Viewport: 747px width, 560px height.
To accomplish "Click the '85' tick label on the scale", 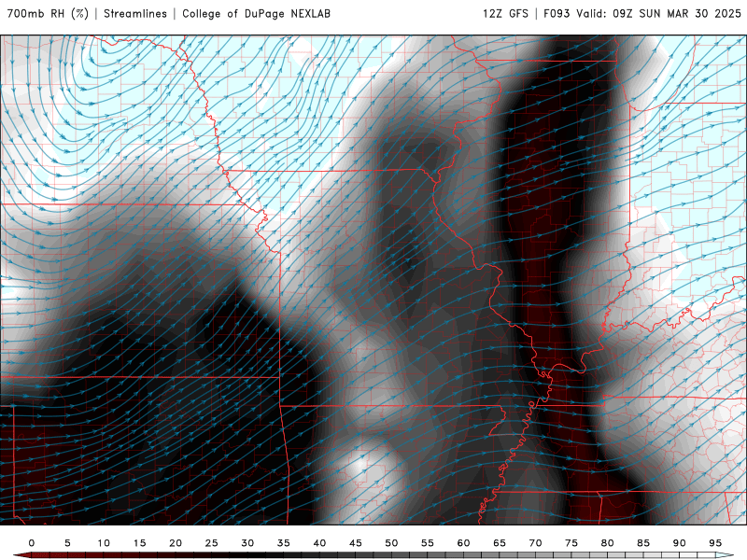I will [x=643, y=543].
